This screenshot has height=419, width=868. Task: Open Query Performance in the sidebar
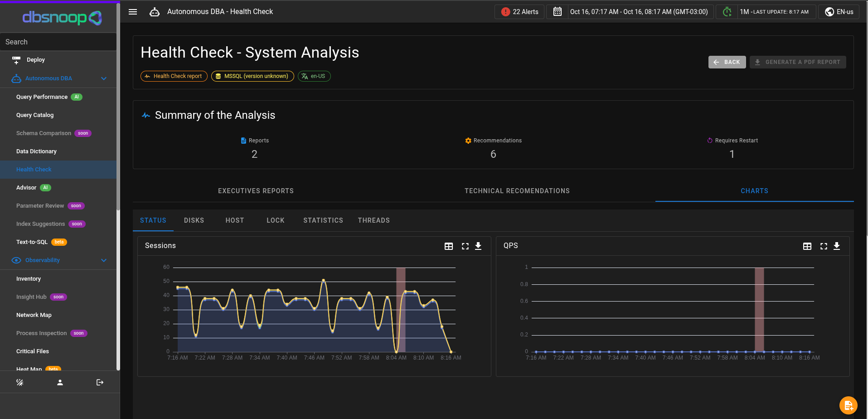[x=42, y=97]
